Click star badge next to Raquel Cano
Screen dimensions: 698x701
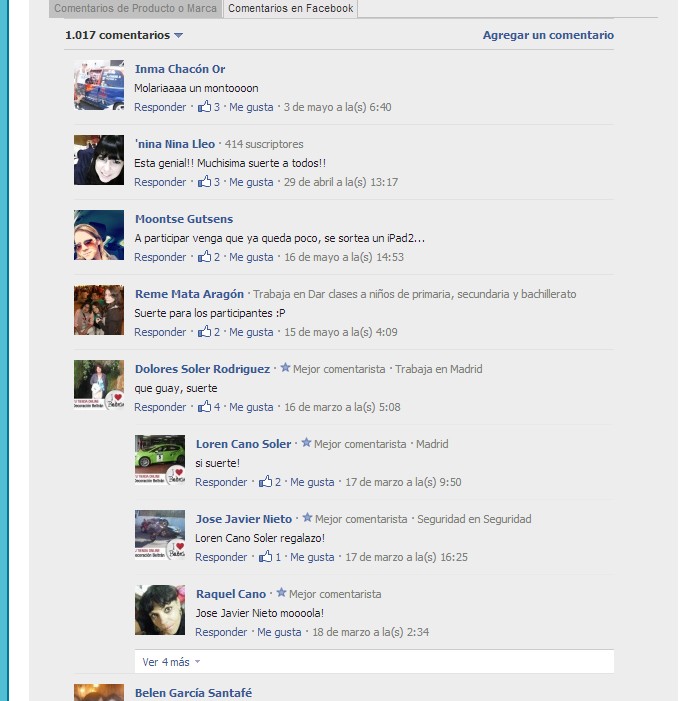[281, 593]
